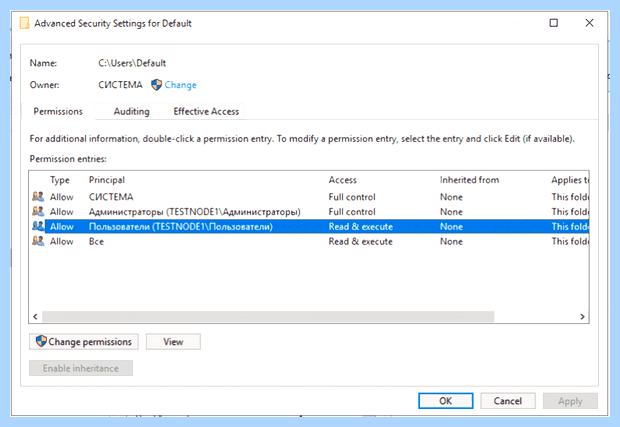Image resolution: width=620 pixels, height=427 pixels.
Task: Click the Applies to column header
Action: (x=570, y=180)
